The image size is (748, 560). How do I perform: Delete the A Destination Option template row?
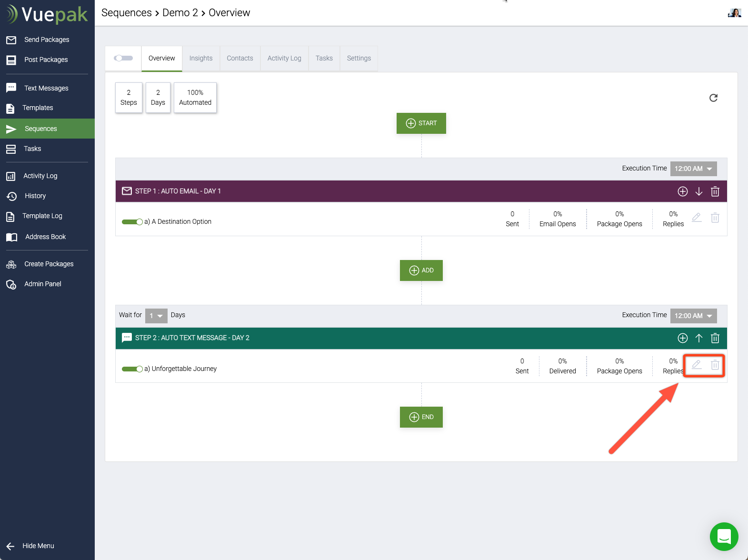click(715, 218)
